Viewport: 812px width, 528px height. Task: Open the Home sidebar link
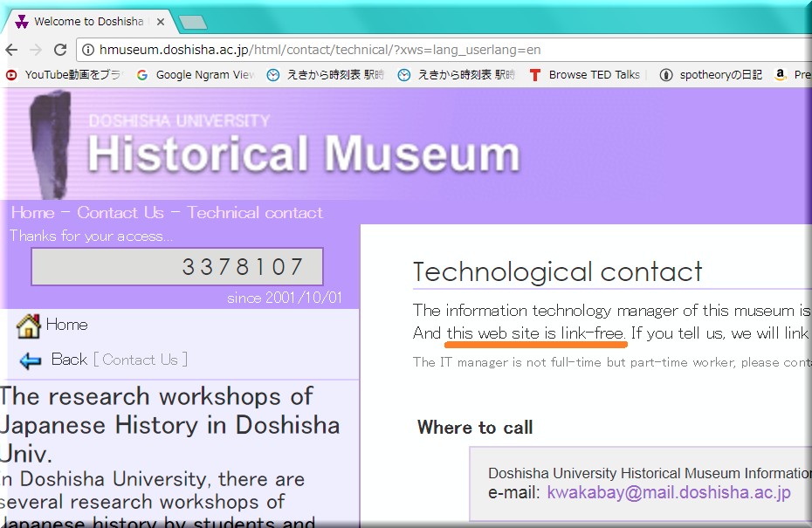[x=67, y=325]
